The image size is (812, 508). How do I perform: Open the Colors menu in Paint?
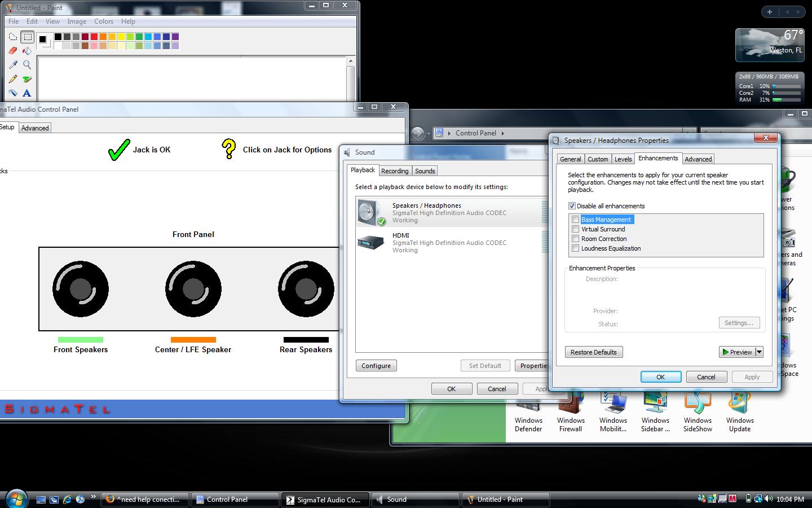104,21
